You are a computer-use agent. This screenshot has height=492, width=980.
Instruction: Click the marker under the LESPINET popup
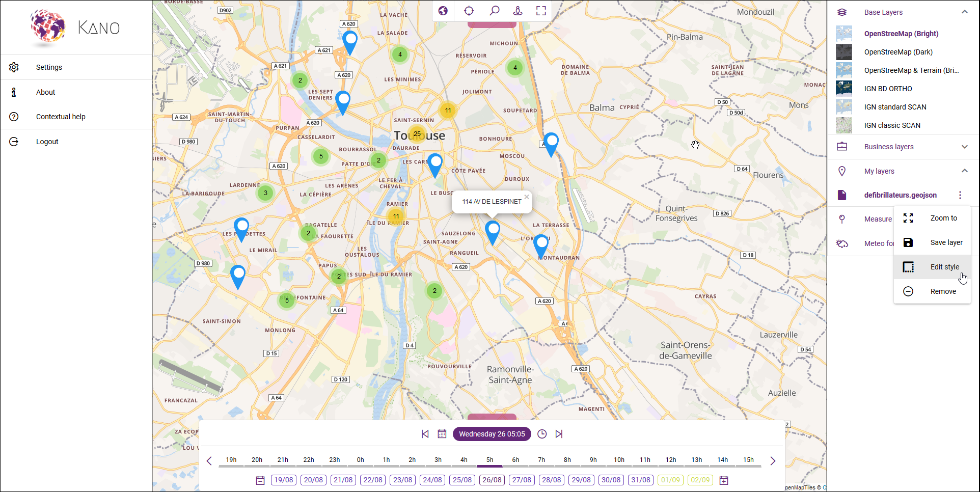pyautogui.click(x=493, y=232)
